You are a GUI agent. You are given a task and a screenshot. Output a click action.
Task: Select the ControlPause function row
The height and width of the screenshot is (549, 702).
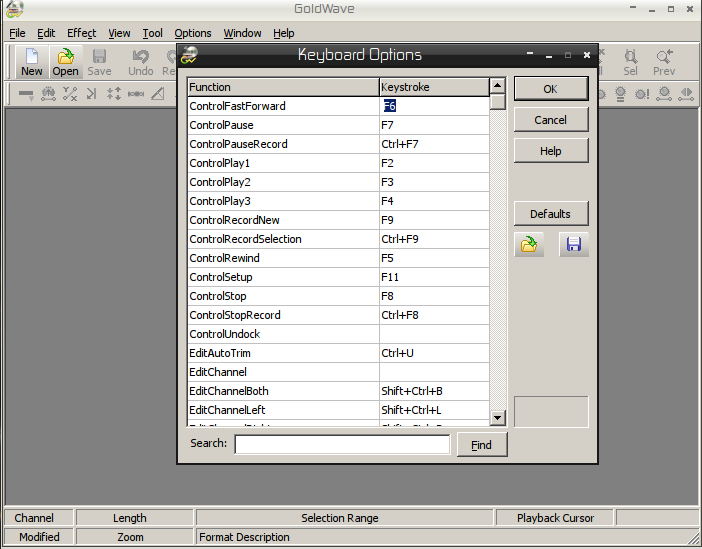(283, 125)
